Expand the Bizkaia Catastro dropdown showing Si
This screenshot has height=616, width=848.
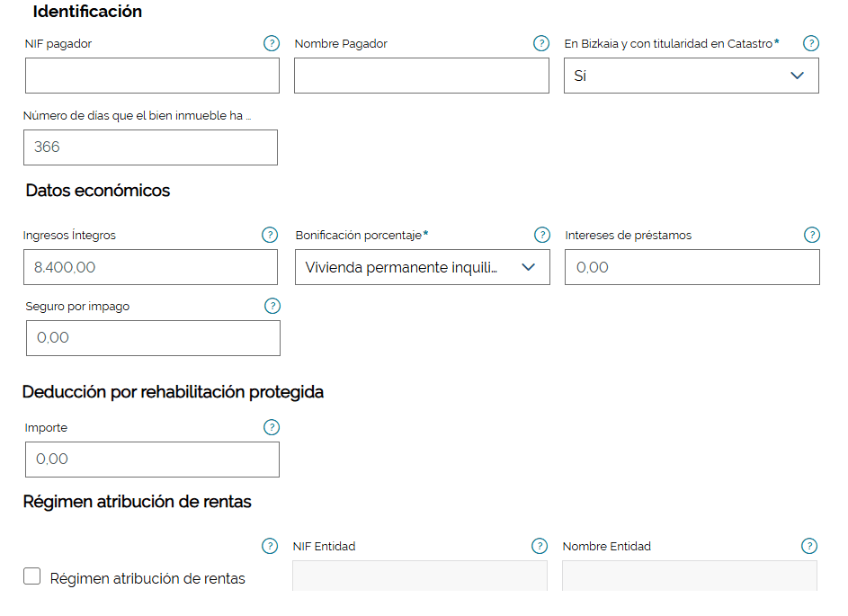point(691,76)
